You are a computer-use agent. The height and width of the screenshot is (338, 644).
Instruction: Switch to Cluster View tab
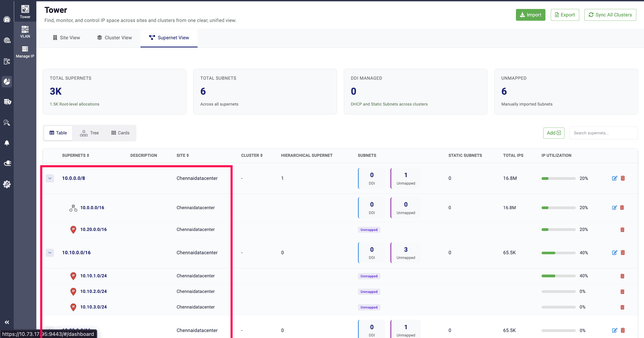coord(115,38)
